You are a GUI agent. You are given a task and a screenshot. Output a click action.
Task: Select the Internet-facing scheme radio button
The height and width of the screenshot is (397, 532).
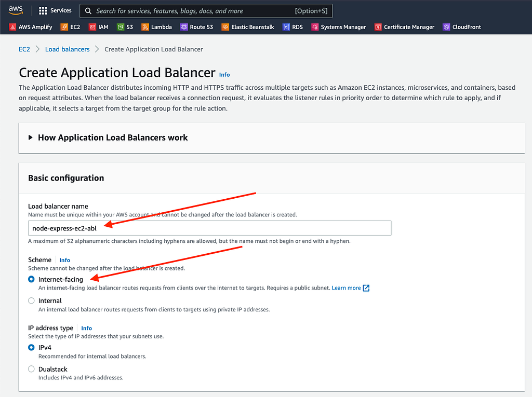pos(32,279)
